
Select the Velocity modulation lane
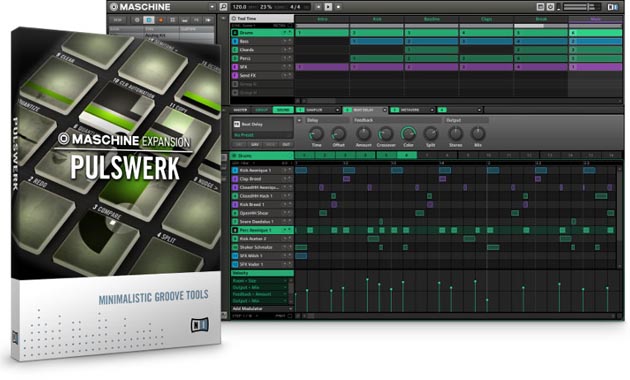[262, 273]
